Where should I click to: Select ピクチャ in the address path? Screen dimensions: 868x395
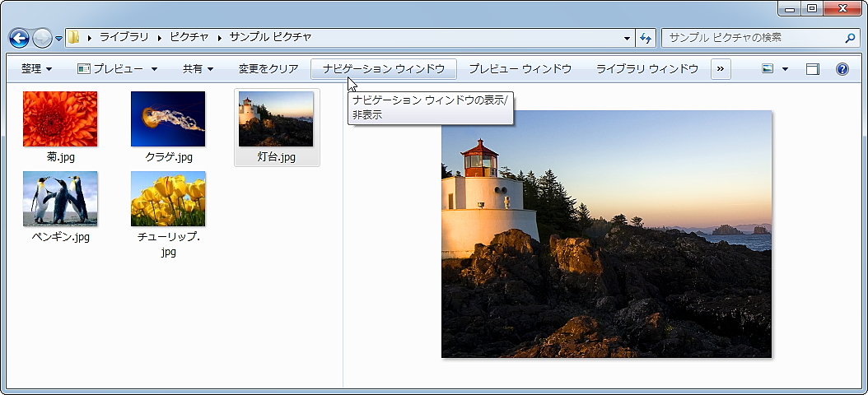189,38
